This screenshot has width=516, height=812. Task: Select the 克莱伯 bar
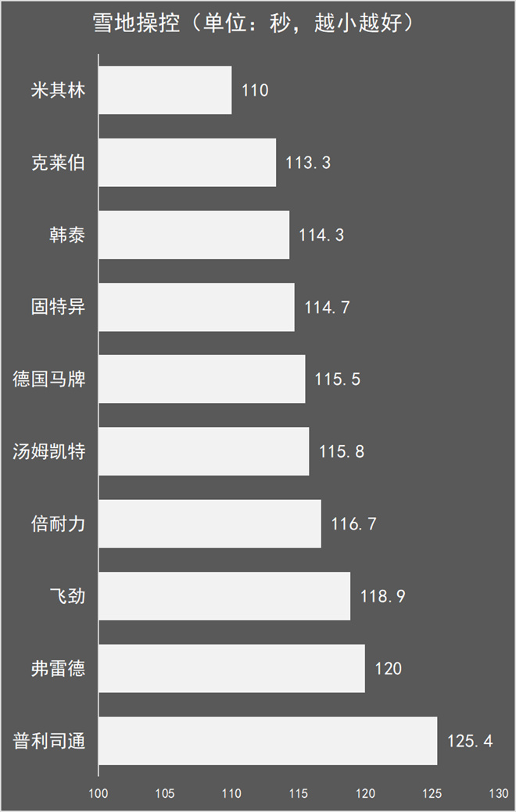[x=188, y=163]
